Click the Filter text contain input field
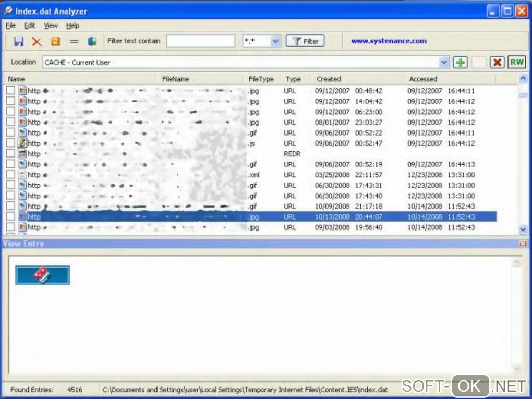This screenshot has width=532, height=399. (201, 41)
